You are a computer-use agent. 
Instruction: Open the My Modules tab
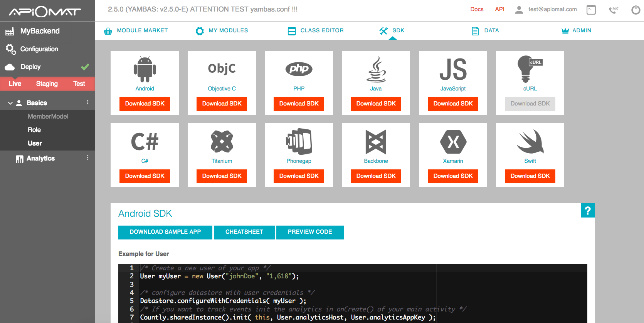[x=222, y=30]
